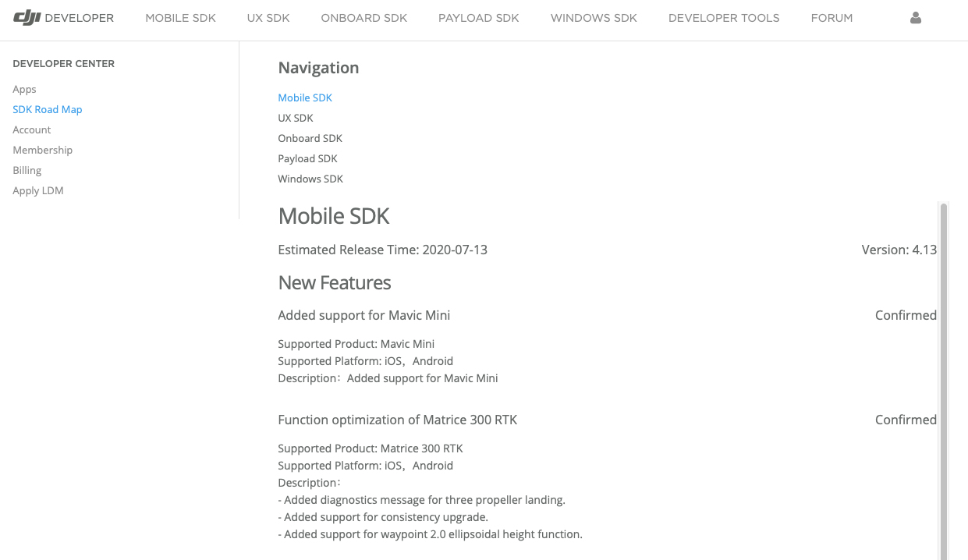
Task: Open the Developer Tools menu
Action: pyautogui.click(x=724, y=18)
